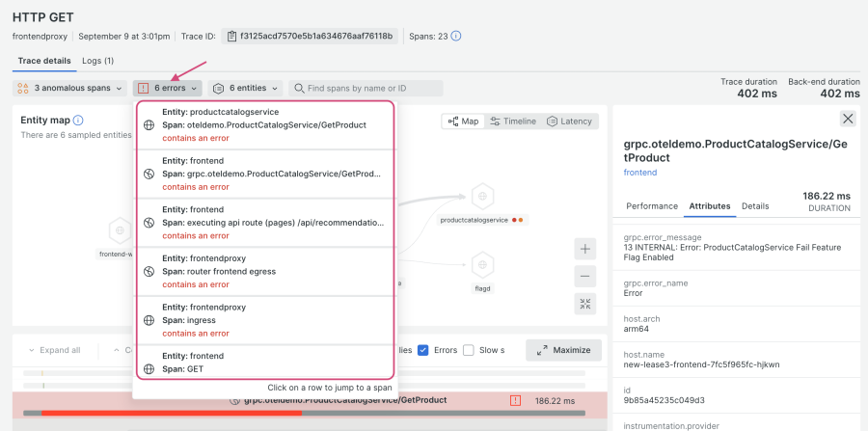Screen dimensions: 868x431
Task: Switch to the Performance tab
Action: click(x=651, y=206)
